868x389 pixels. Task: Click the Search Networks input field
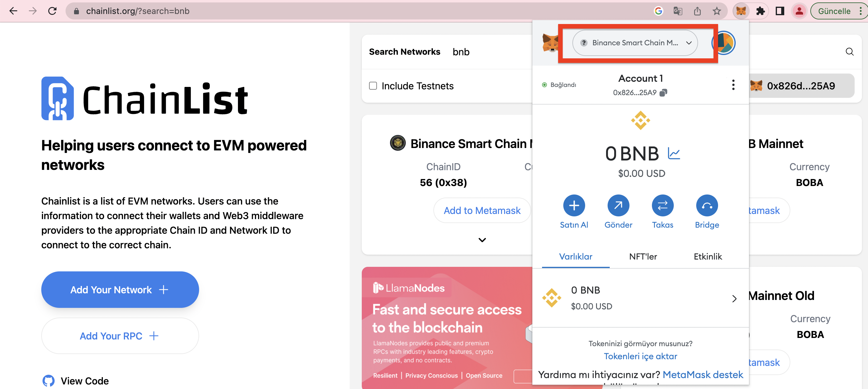click(x=492, y=52)
